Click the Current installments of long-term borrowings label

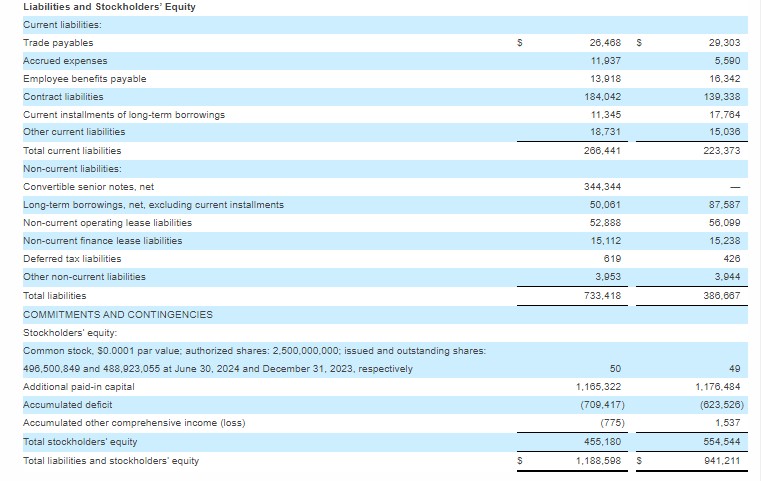coord(123,115)
